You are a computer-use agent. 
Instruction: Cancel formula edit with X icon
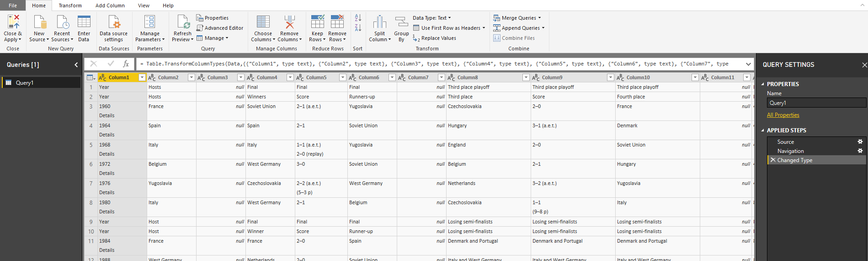(94, 64)
